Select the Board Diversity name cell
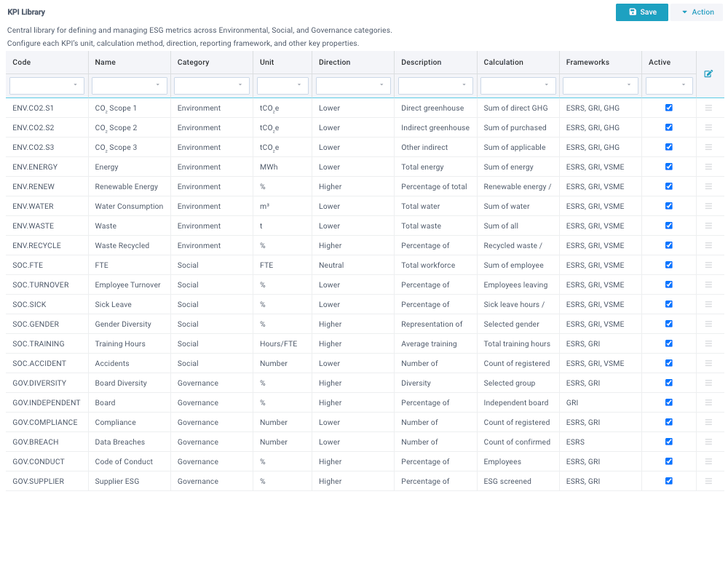 [129, 383]
